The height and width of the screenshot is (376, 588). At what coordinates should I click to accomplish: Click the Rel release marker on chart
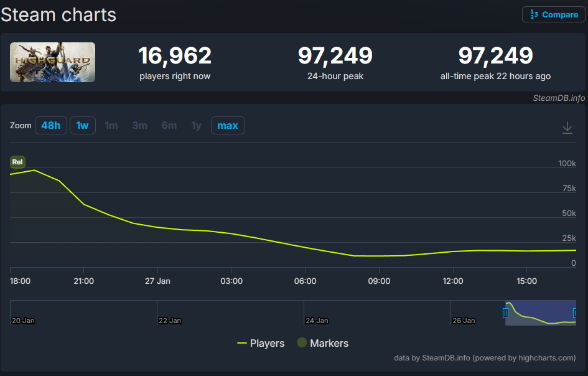click(x=17, y=162)
